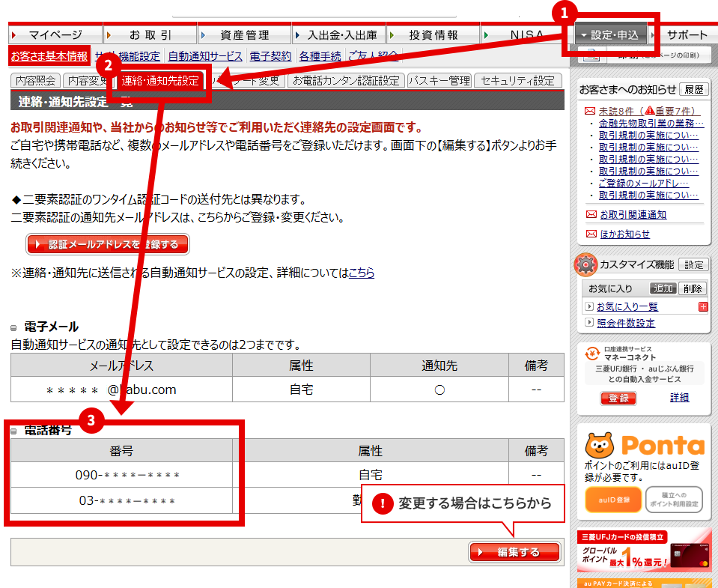
Task: Collapse the 電話番号 section marker
Action: pyautogui.click(x=13, y=431)
